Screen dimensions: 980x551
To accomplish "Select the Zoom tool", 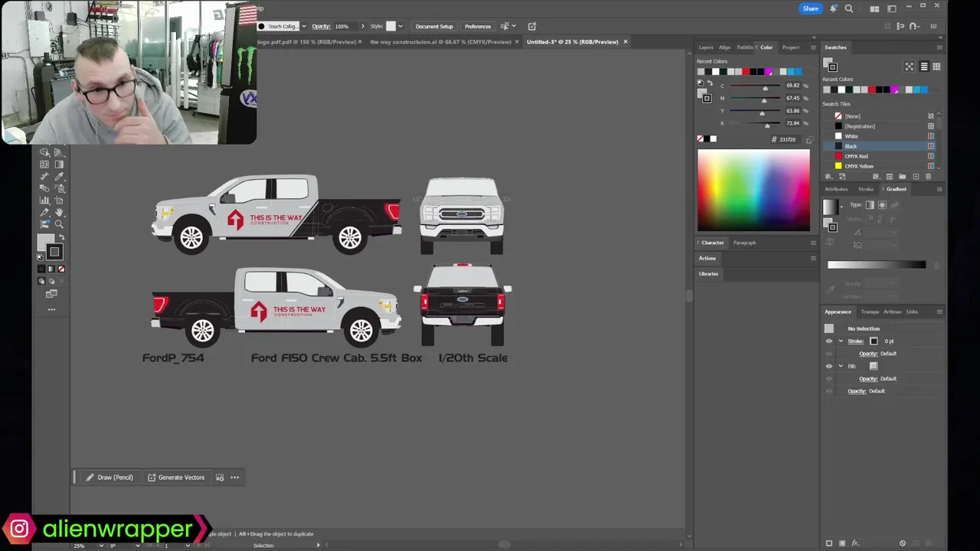I will [x=59, y=224].
